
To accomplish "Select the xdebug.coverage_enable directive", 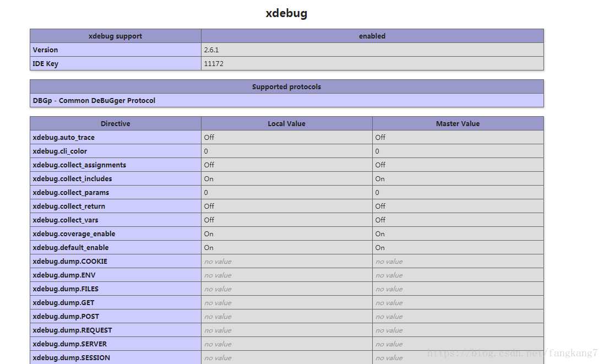I will tap(116, 234).
